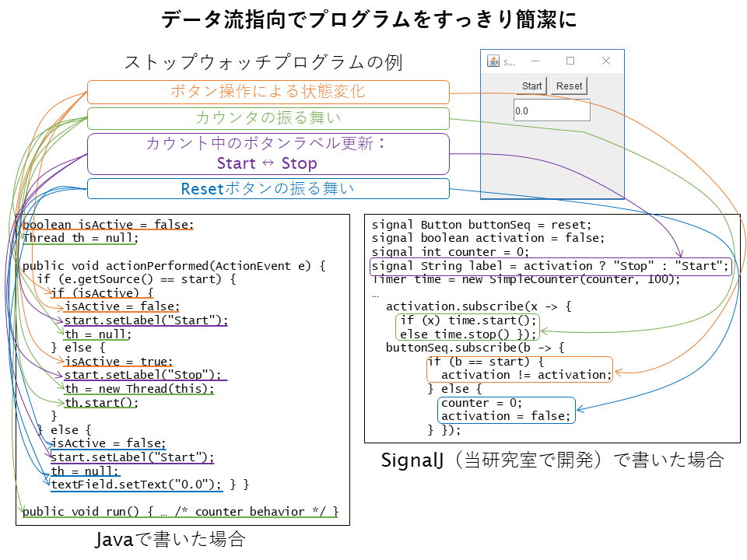Minimize the stopwatch window
This screenshot has width=747, height=560.
tap(535, 61)
